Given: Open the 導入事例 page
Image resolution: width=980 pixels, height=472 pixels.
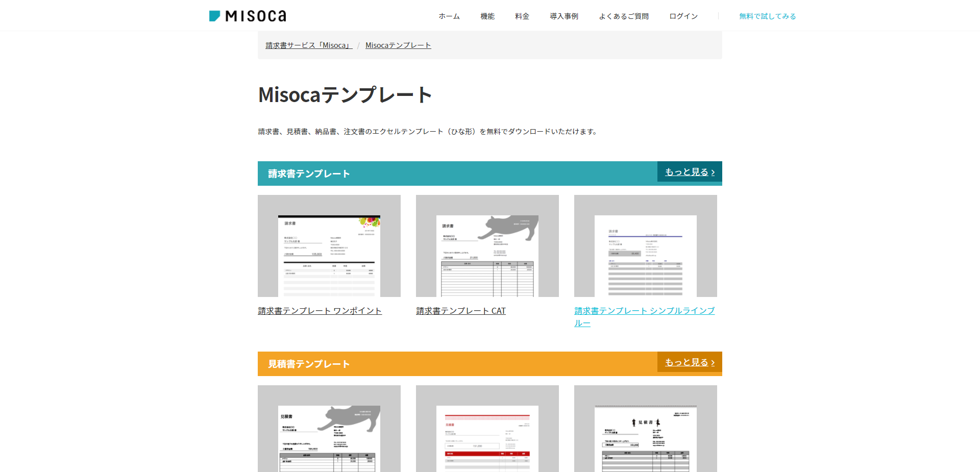Looking at the screenshot, I should tap(563, 16).
